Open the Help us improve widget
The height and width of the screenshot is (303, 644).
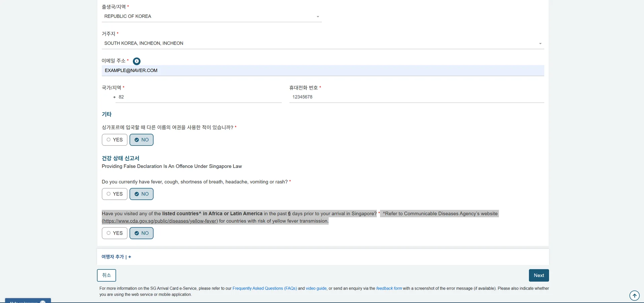click(28, 301)
